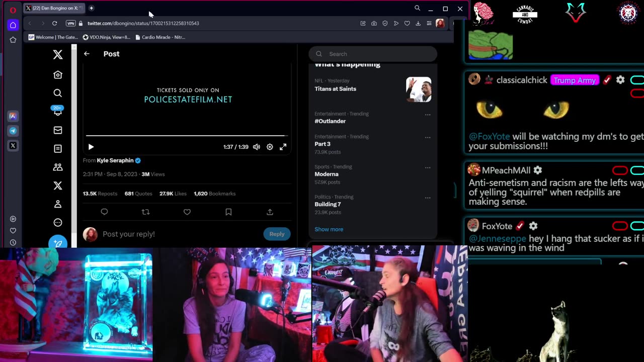Switch to the Dan Bongino on X tab
The width and height of the screenshot is (644, 362).
(x=54, y=8)
